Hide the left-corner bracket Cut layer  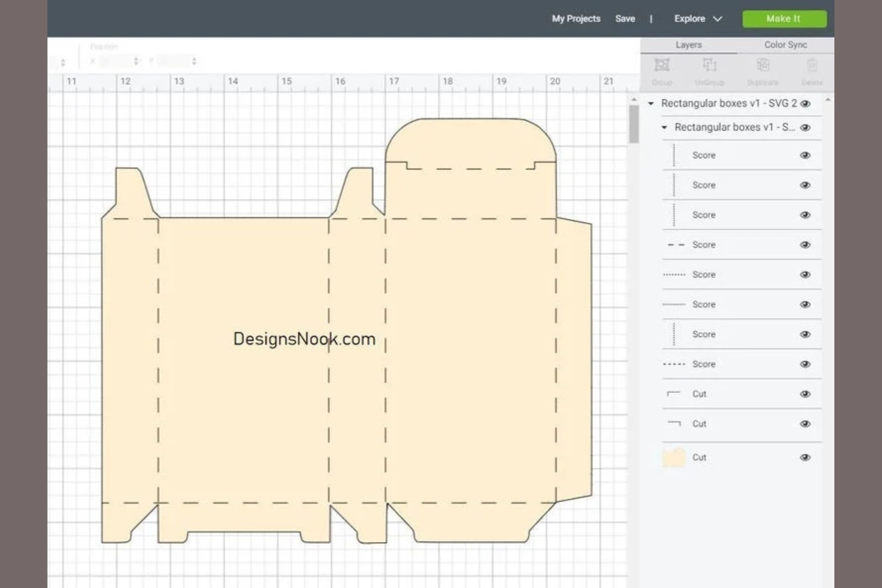pos(805,394)
